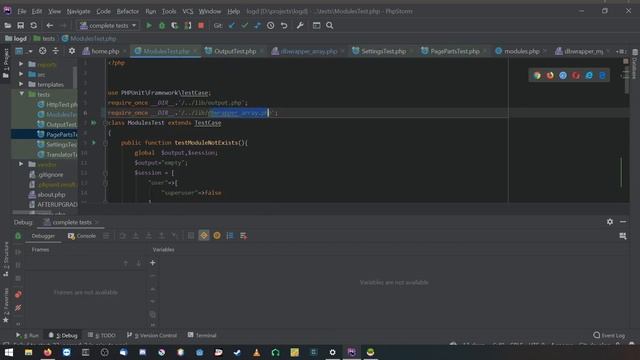Open the File menu
The height and width of the screenshot is (360, 640).
click(22, 11)
